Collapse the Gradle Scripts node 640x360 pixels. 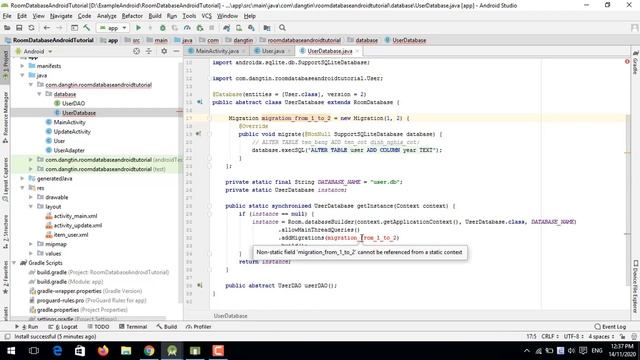15,263
